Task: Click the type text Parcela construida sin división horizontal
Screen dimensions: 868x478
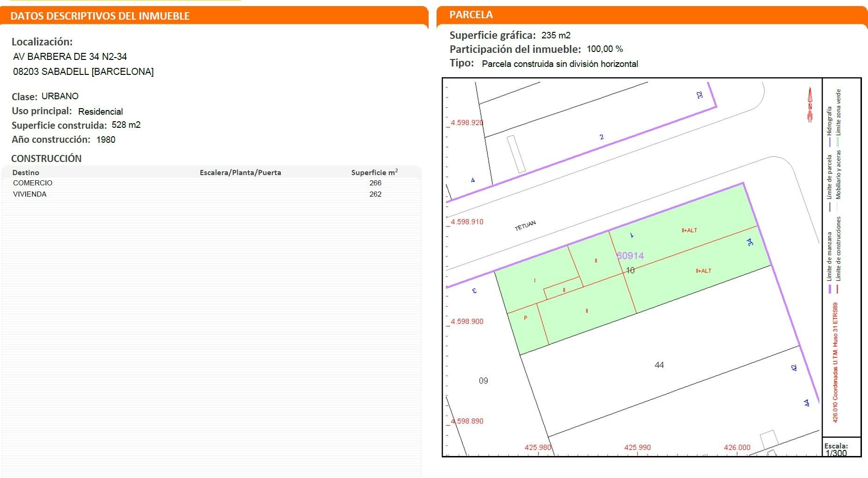Action: coord(560,64)
